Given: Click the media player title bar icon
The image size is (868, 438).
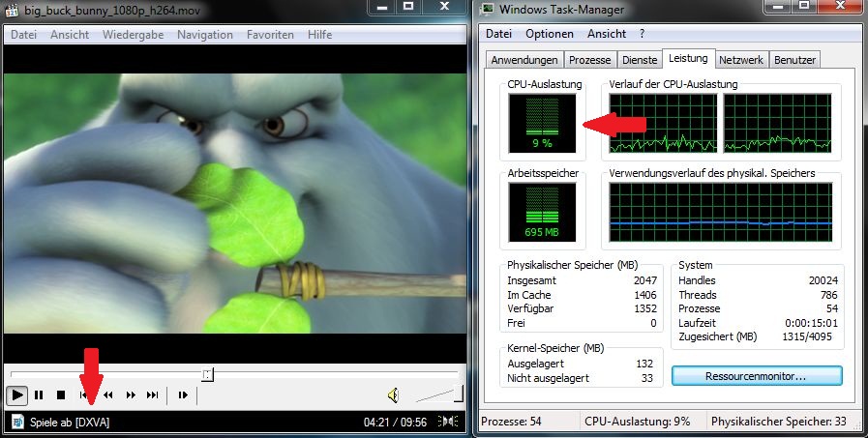Looking at the screenshot, I should pos(13,10).
